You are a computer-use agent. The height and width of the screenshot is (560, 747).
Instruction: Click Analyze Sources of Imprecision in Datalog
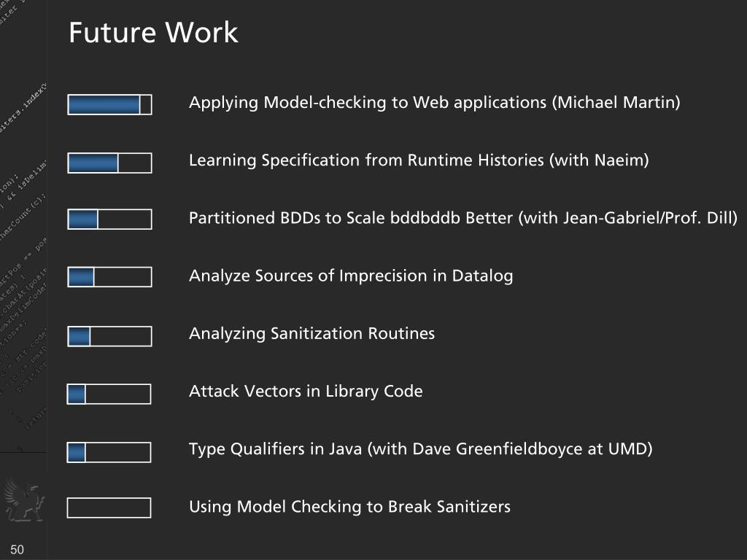pyautogui.click(x=351, y=276)
